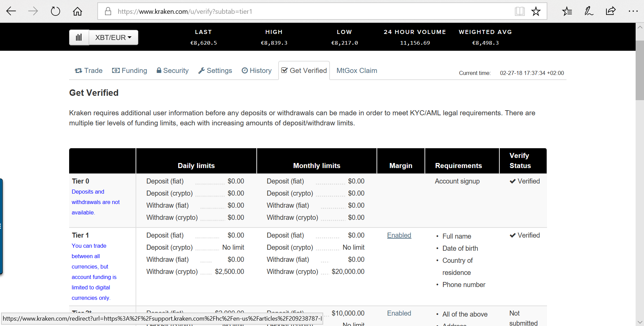Click the blue side tab on left edge
This screenshot has height=326, width=644.
pos(1,226)
